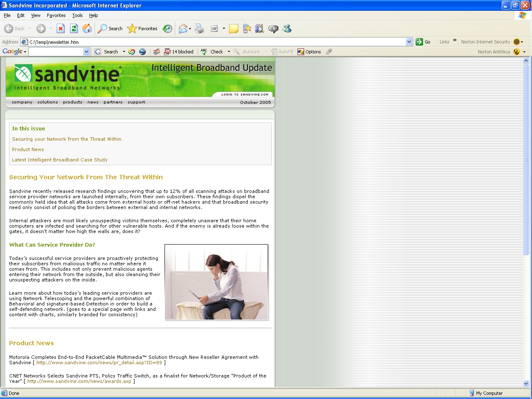The height and width of the screenshot is (399, 532).
Task: Open the Favorites menu
Action: [56, 15]
